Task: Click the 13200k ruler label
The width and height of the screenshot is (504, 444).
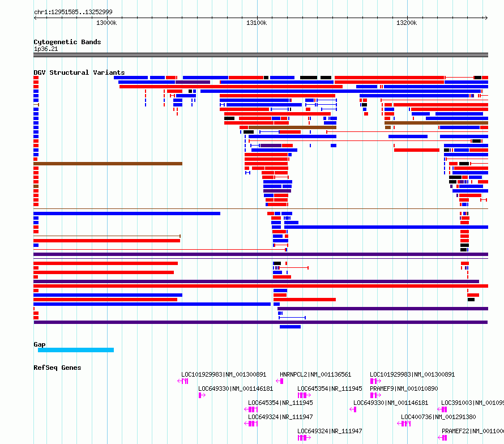Action: pyautogui.click(x=407, y=23)
